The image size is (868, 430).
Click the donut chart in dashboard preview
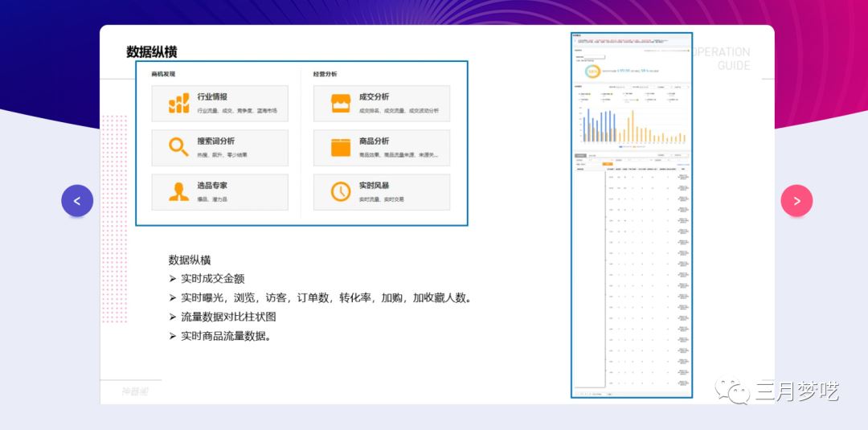point(592,71)
